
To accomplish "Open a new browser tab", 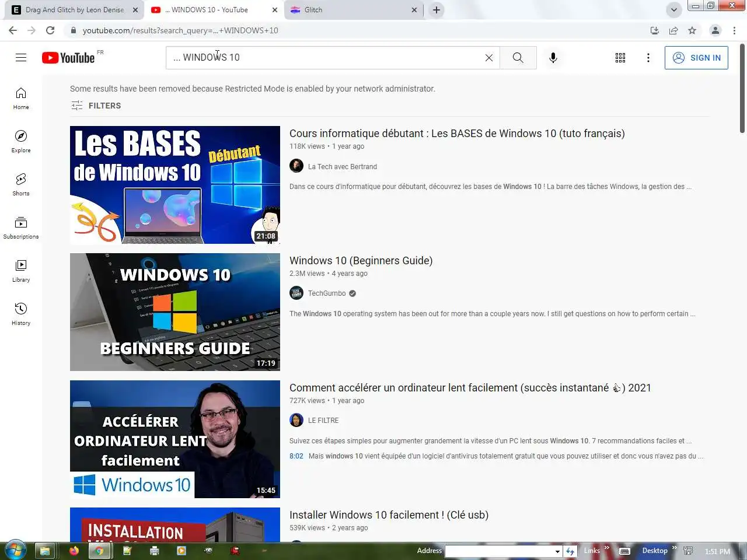I will pyautogui.click(x=437, y=10).
